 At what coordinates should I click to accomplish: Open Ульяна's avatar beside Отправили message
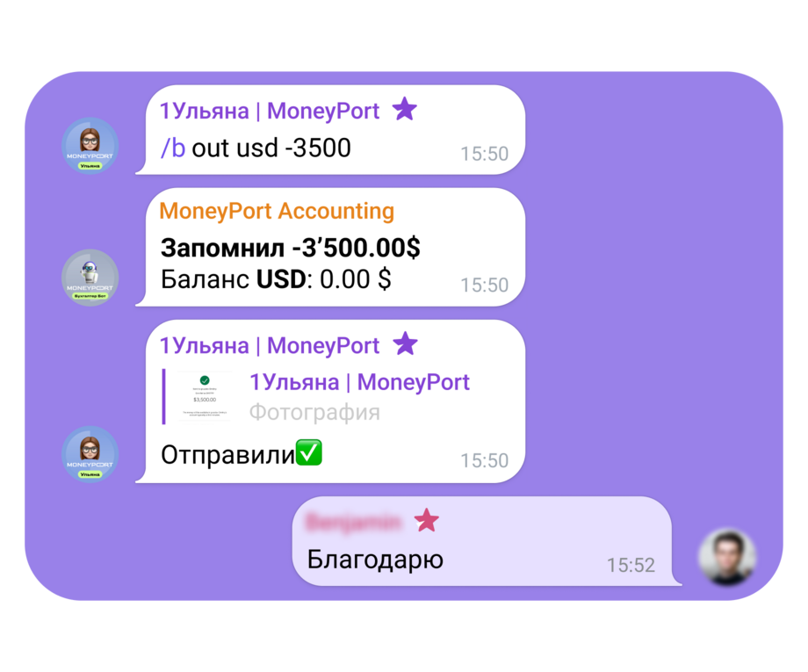[90, 454]
